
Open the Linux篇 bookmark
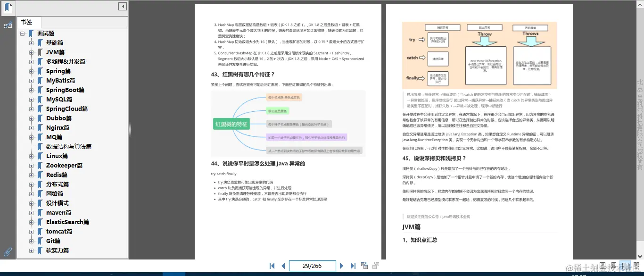coord(57,156)
